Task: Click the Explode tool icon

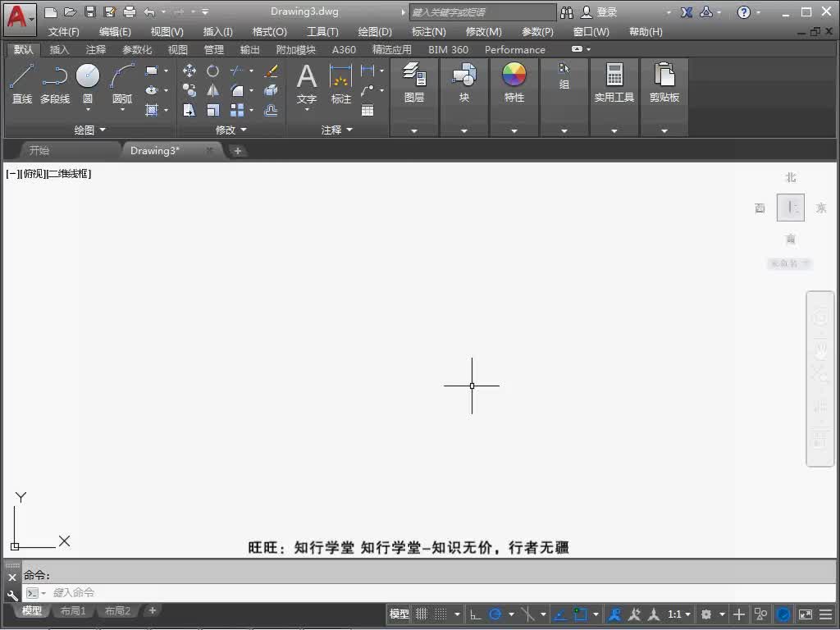Action: tap(271, 90)
